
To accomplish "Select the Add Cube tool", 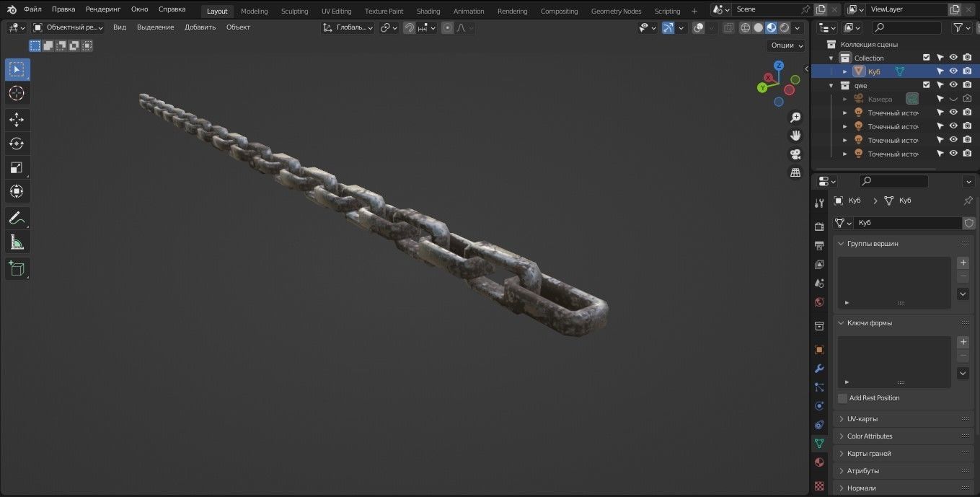I will point(17,268).
